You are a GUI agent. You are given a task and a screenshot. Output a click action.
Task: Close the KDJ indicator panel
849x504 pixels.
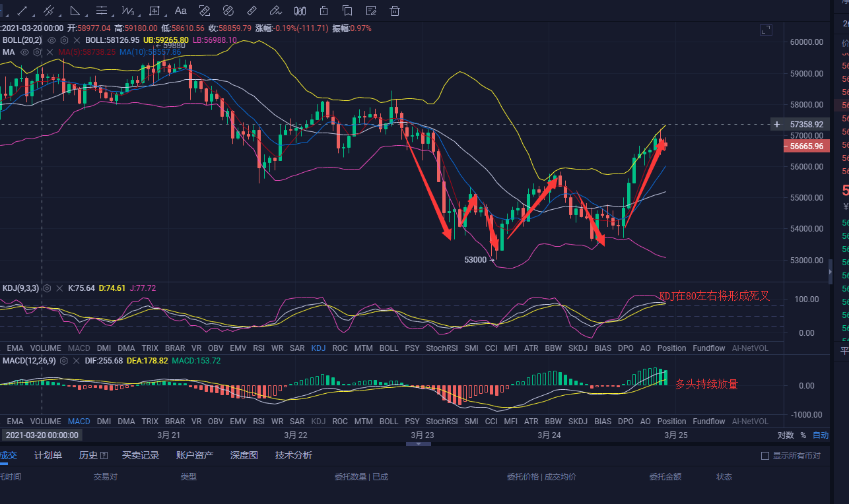tap(59, 288)
